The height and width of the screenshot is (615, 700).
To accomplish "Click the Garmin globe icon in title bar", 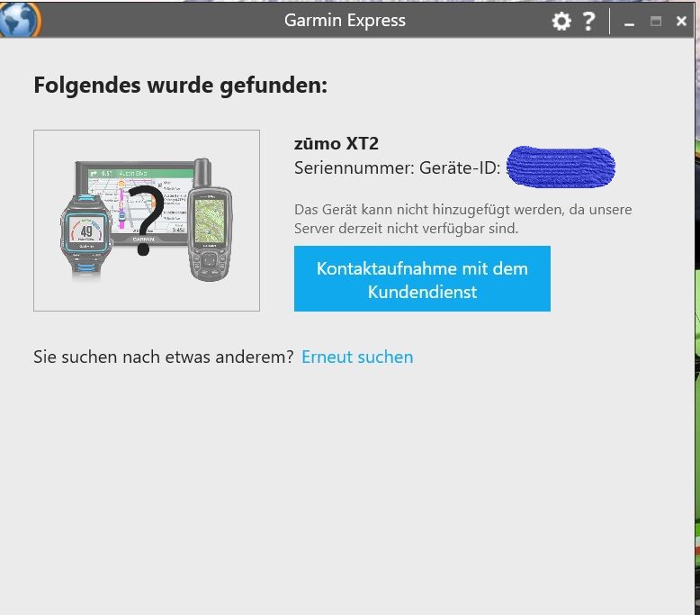I will (20, 20).
